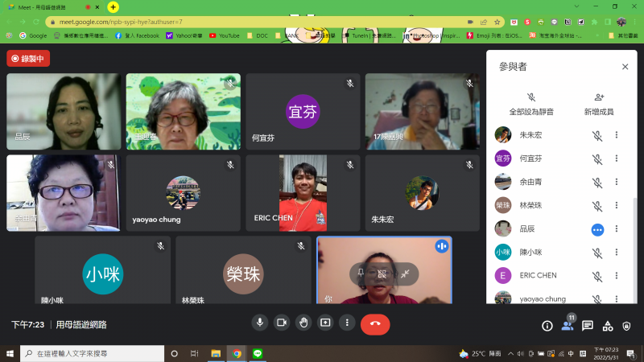Open the Cortana circle on taskbar
This screenshot has width=644, height=362.
[x=174, y=353]
